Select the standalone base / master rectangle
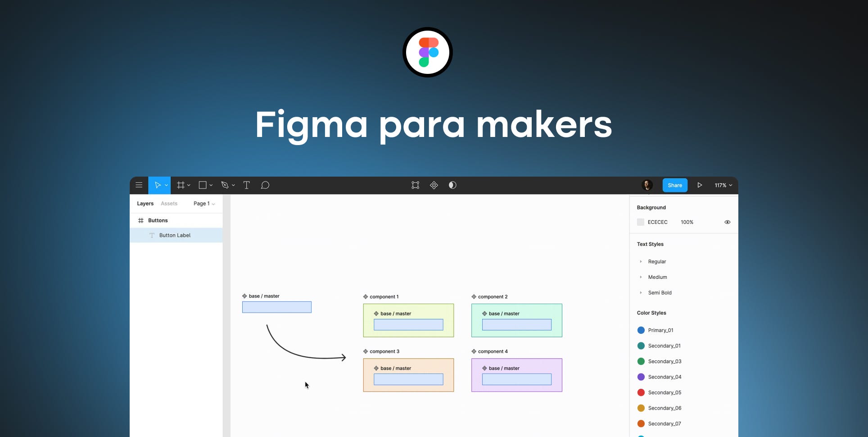Image resolution: width=868 pixels, height=437 pixels. (277, 307)
